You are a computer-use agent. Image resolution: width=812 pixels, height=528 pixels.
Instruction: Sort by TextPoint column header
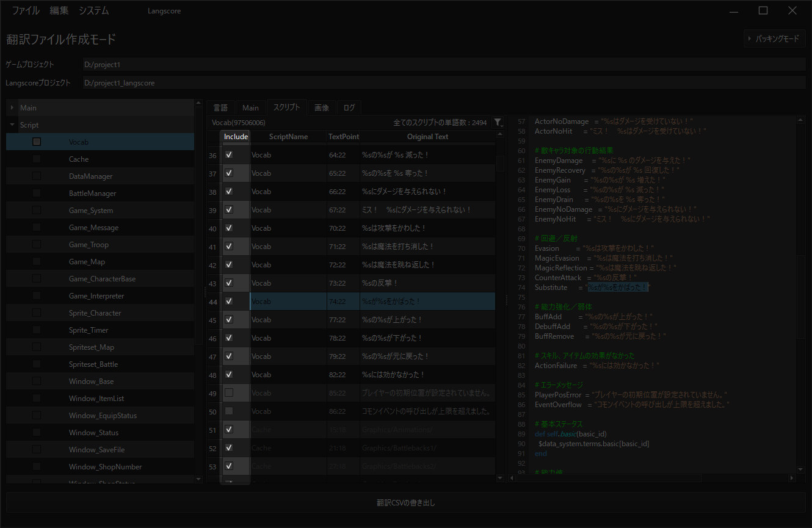(344, 137)
